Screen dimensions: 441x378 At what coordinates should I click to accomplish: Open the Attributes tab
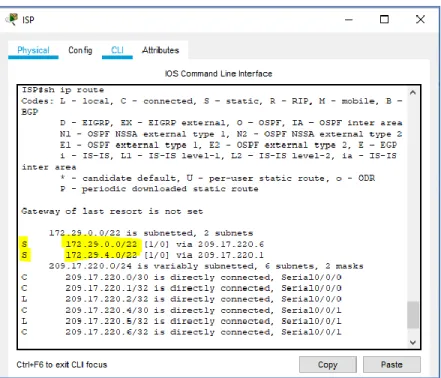click(x=161, y=50)
